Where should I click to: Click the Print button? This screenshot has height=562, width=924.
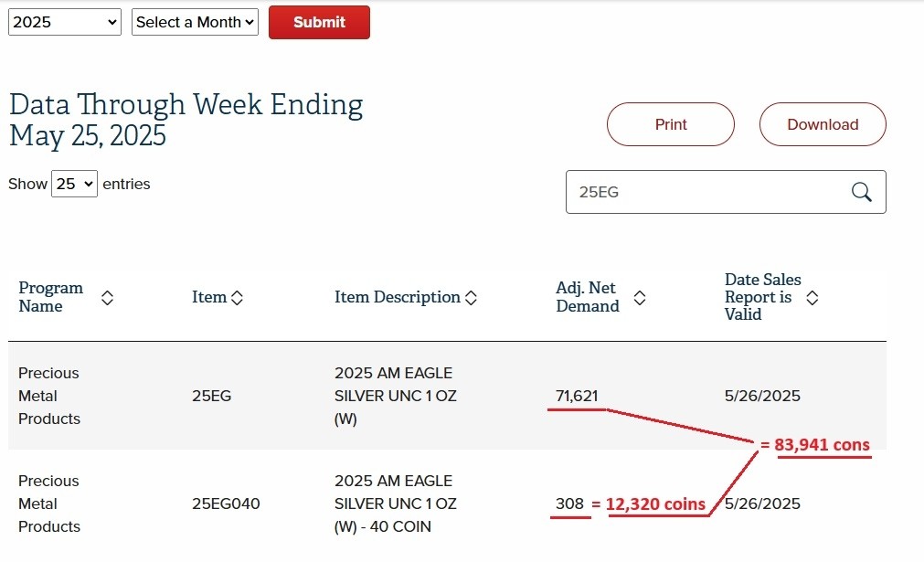(x=671, y=124)
